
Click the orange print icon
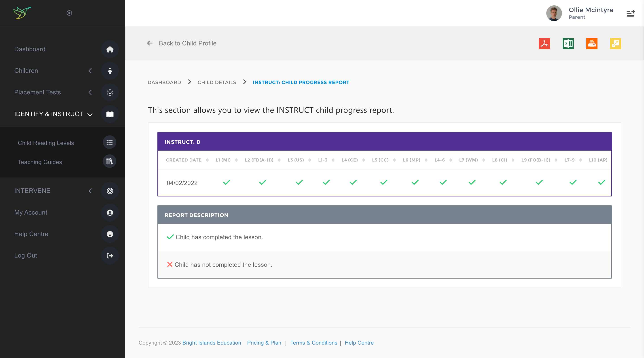tap(591, 44)
